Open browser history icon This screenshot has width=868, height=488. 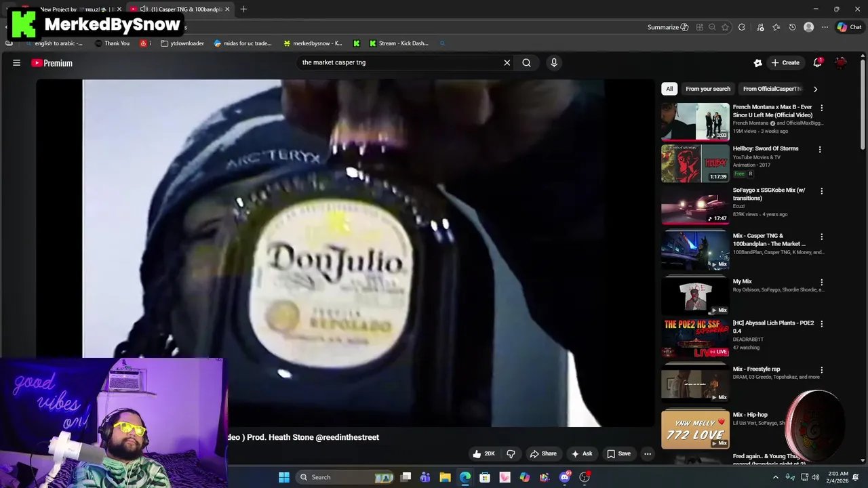[x=792, y=27]
